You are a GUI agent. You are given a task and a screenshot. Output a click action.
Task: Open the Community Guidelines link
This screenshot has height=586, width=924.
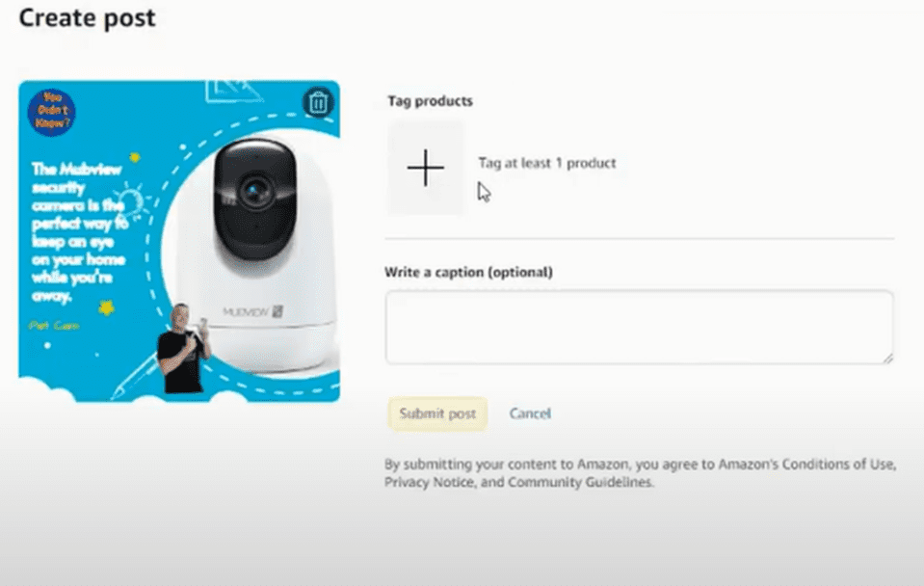(x=580, y=482)
